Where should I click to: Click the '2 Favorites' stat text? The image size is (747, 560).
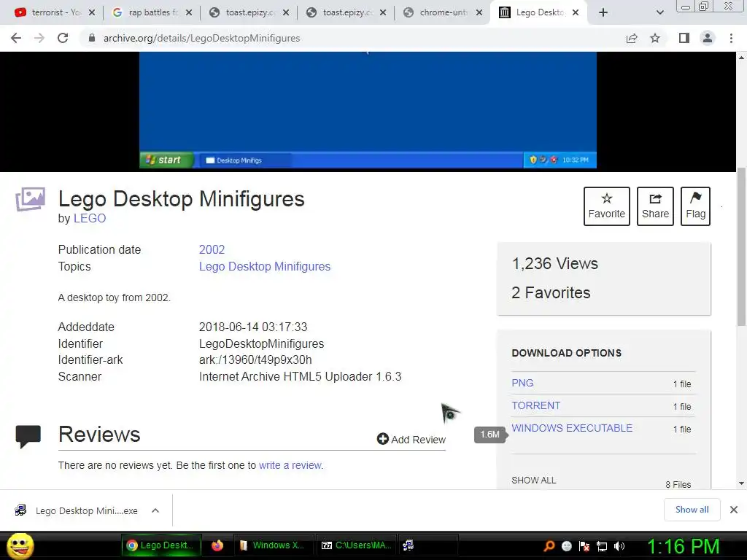click(551, 292)
